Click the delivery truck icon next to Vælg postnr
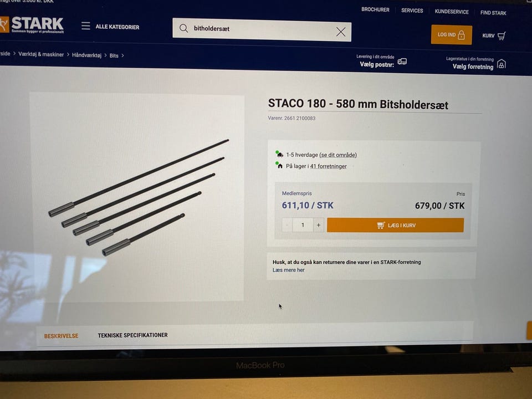The height and width of the screenshot is (399, 532). [x=402, y=62]
